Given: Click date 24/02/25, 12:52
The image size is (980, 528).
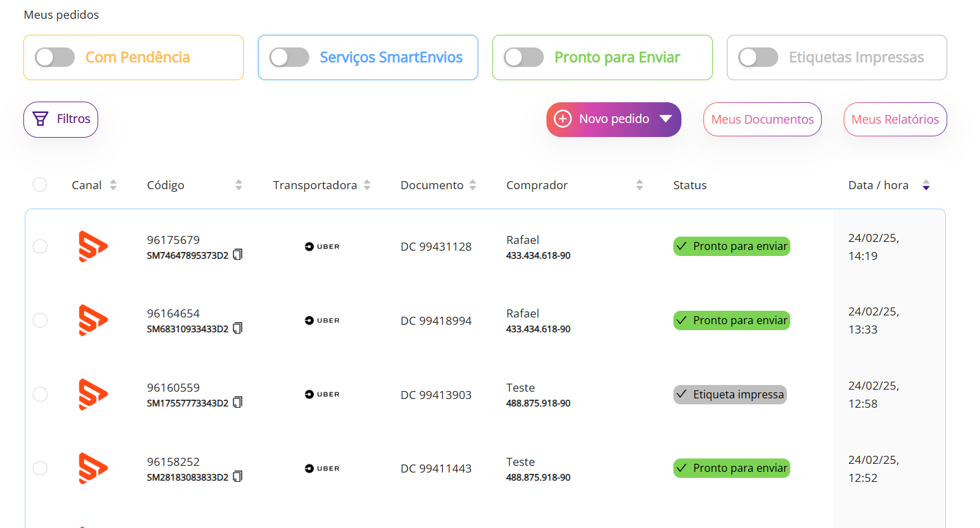Looking at the screenshot, I should (874, 469).
